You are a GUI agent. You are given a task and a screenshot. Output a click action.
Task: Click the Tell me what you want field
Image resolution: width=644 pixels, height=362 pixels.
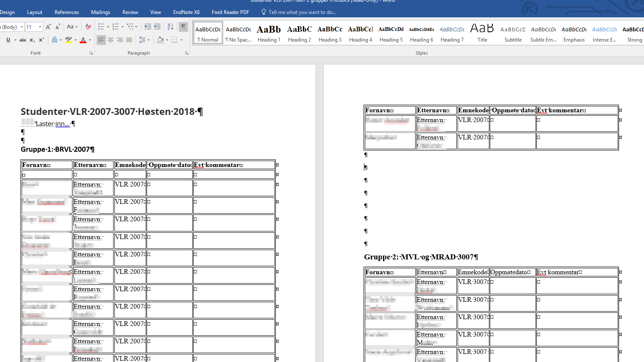point(302,12)
